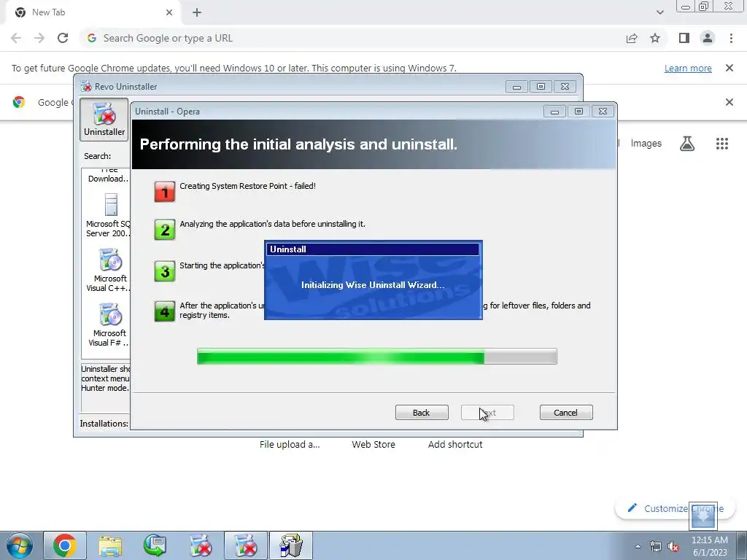Open the Search Labs flask icon
This screenshot has height=560, width=747.
point(687,144)
